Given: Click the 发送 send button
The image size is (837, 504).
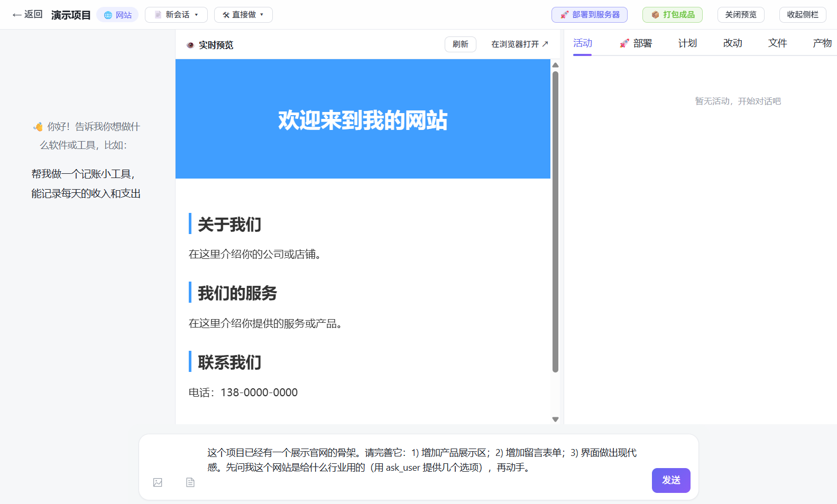Looking at the screenshot, I should pos(671,480).
